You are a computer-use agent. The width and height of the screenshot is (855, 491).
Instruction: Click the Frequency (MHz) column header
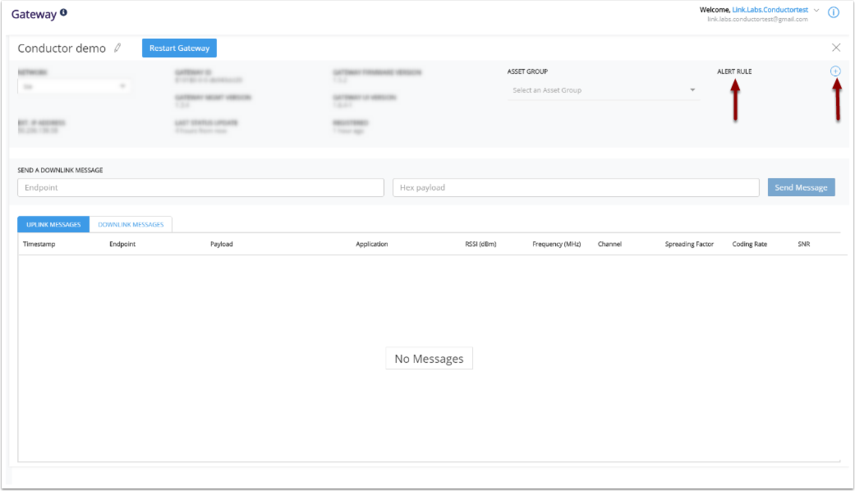pyautogui.click(x=556, y=244)
